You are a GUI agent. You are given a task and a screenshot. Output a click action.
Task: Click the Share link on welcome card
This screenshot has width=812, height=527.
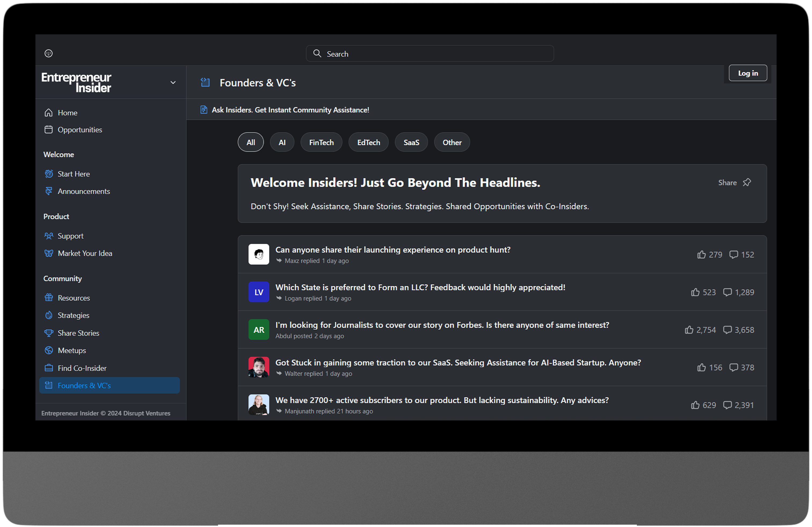point(727,183)
